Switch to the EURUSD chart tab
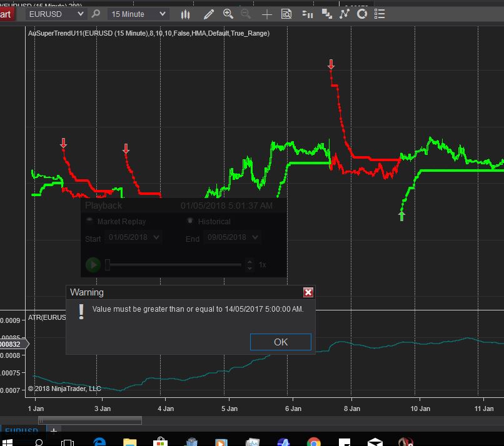This screenshot has height=446, width=504. [x=22, y=430]
